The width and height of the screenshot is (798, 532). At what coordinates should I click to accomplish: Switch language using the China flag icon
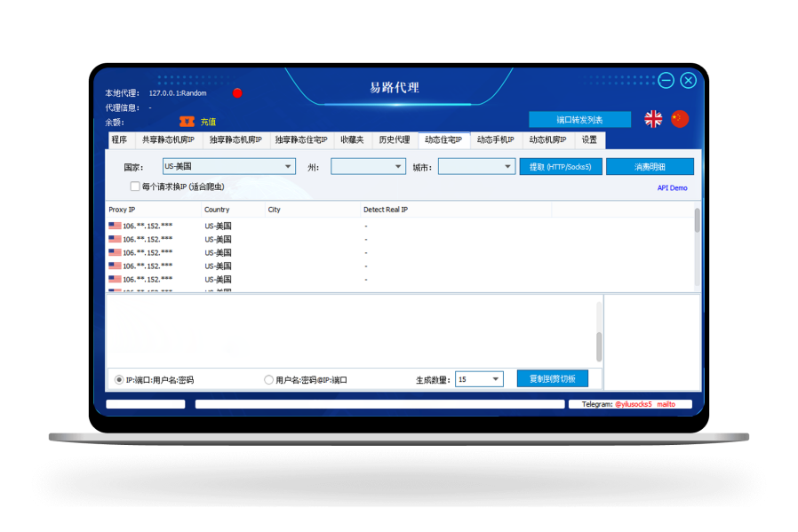point(680,119)
